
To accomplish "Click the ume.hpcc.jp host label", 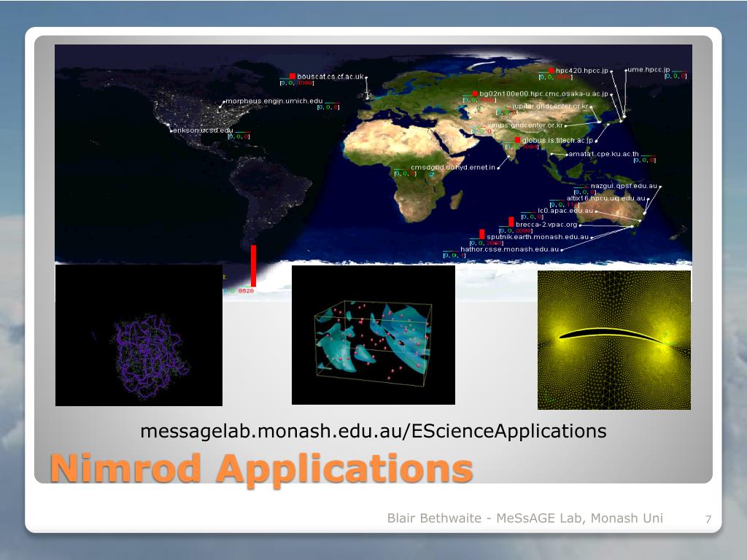I will pyautogui.click(x=649, y=69).
